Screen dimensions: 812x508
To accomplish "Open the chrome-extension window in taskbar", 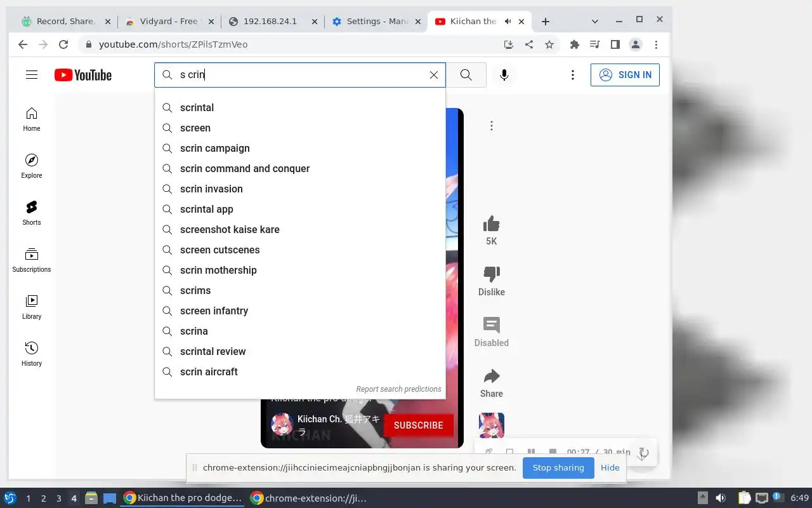I will (309, 498).
